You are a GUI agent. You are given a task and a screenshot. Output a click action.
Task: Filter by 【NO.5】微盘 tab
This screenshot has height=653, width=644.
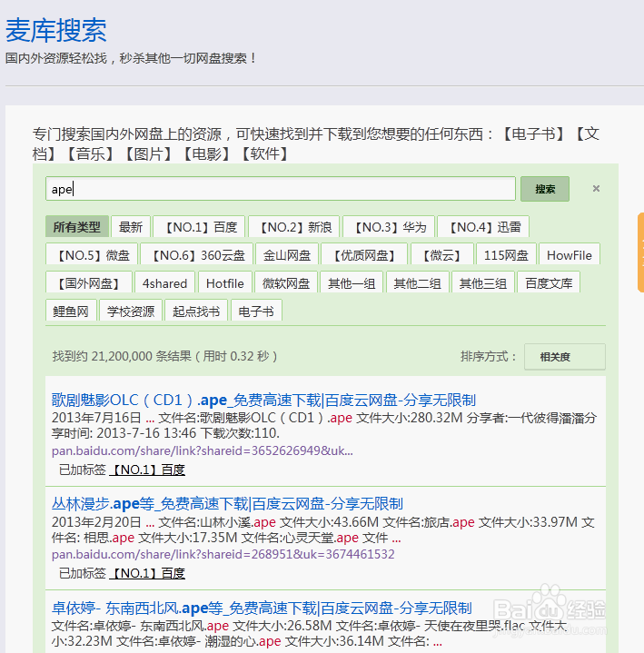tap(92, 254)
